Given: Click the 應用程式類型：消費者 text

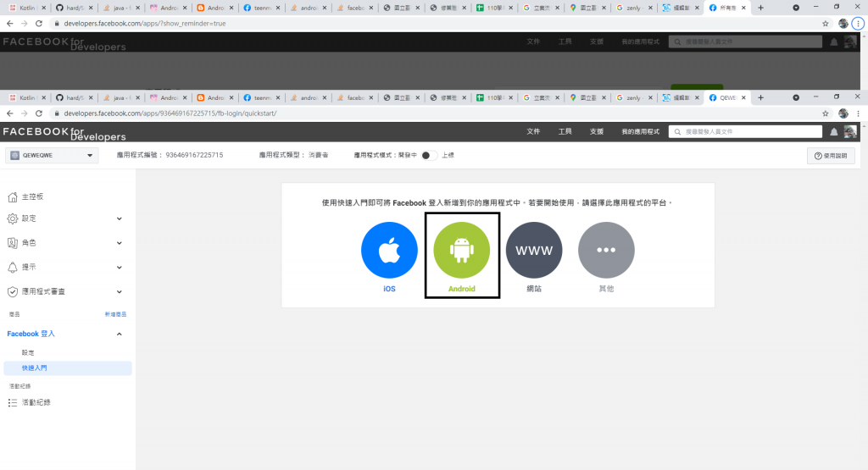Looking at the screenshot, I should point(293,155).
